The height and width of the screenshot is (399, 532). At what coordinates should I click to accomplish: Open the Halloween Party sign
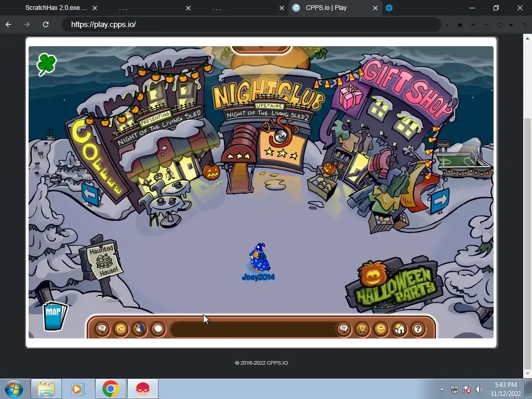pyautogui.click(x=395, y=284)
